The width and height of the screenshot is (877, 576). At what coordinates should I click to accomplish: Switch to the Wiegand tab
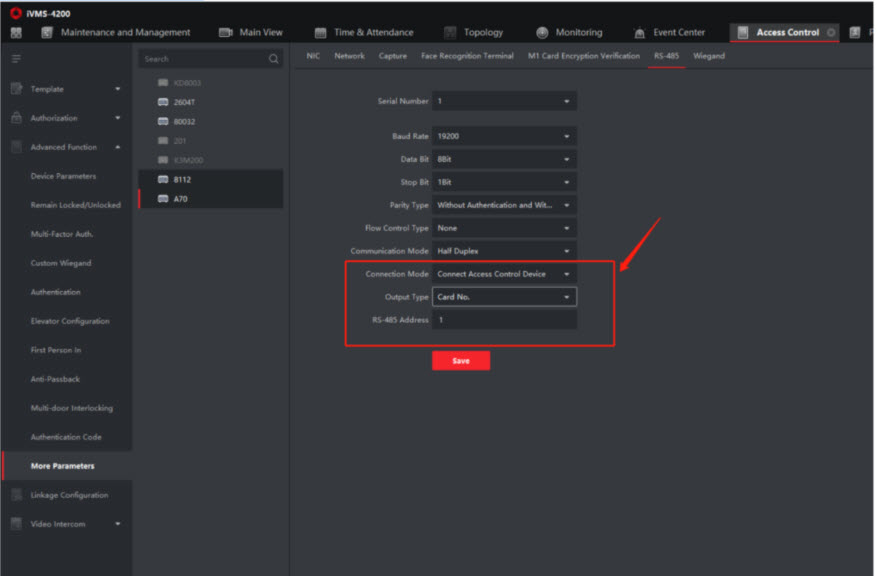[709, 56]
